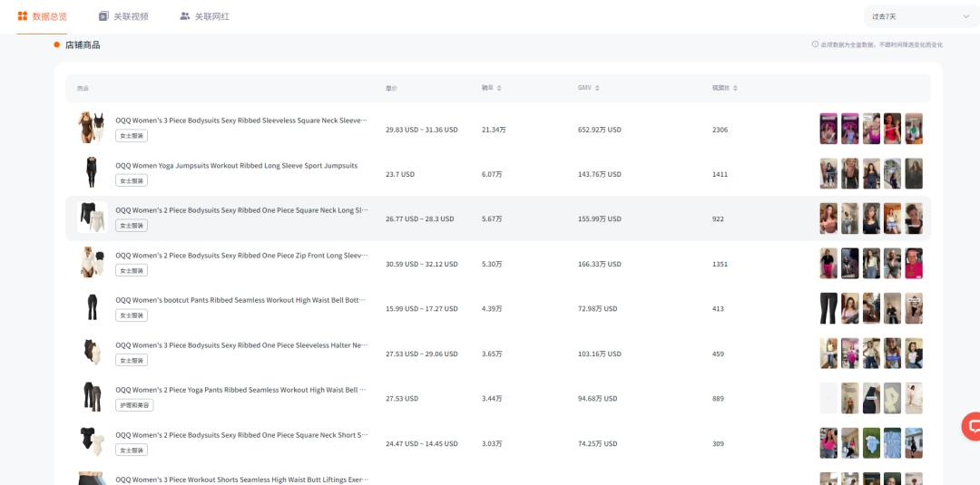Open the Zip Front Long Sleeve Bodysuits image
Image resolution: width=980 pixels, height=485 pixels.
92,262
